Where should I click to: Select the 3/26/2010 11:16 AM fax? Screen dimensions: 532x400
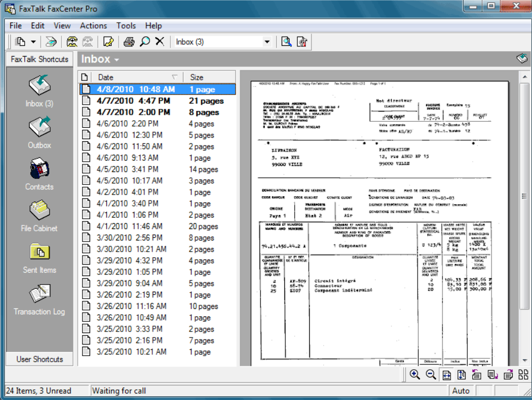158,306
